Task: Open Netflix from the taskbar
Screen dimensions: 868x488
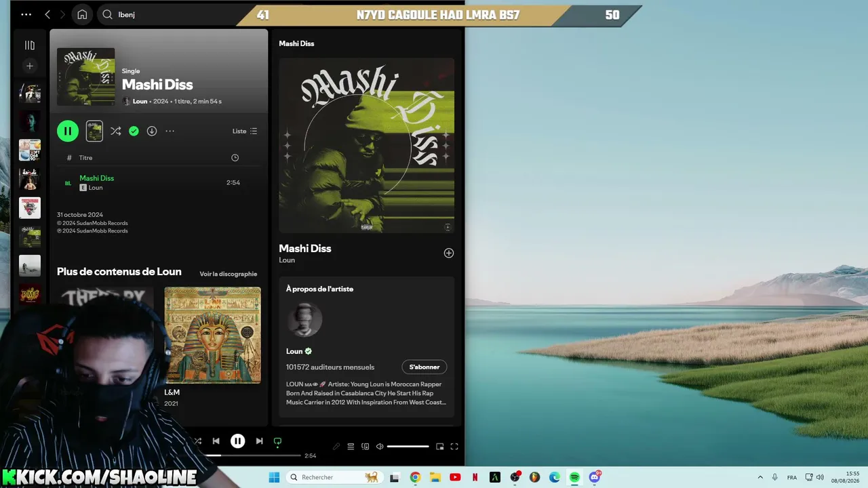Action: (475, 477)
